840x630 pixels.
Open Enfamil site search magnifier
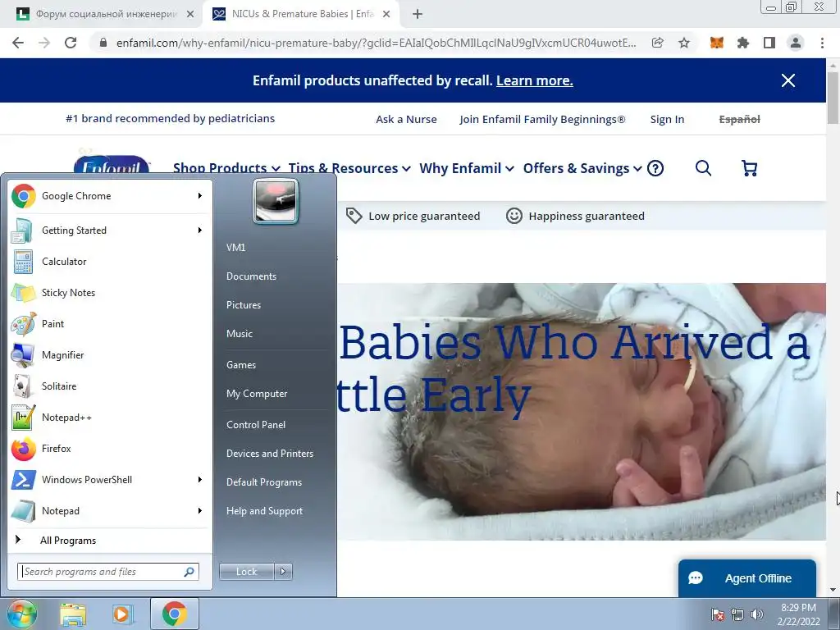pos(703,168)
